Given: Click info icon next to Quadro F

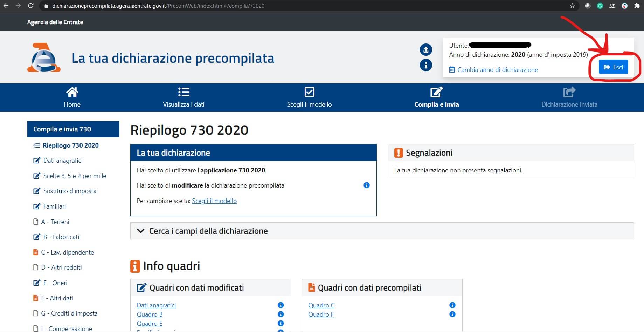Looking at the screenshot, I should tap(452, 314).
